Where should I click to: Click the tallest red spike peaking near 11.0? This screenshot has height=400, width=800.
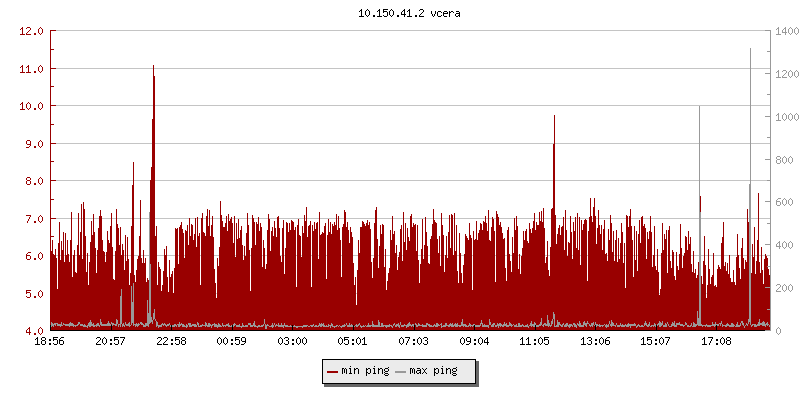pos(153,70)
